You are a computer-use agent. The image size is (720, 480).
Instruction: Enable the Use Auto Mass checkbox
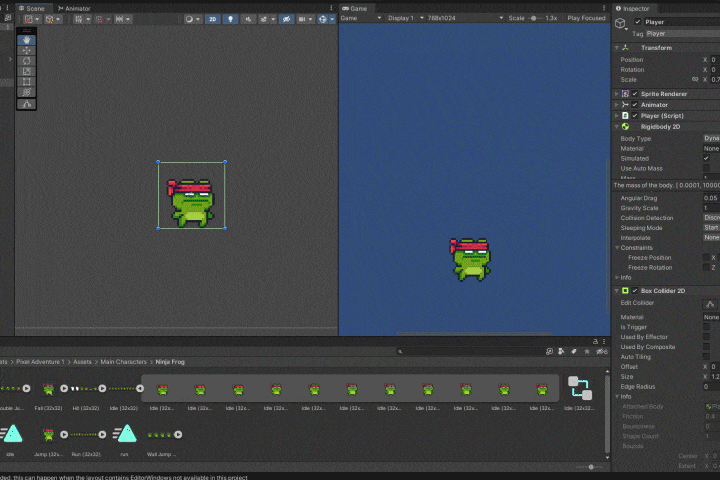[706, 168]
